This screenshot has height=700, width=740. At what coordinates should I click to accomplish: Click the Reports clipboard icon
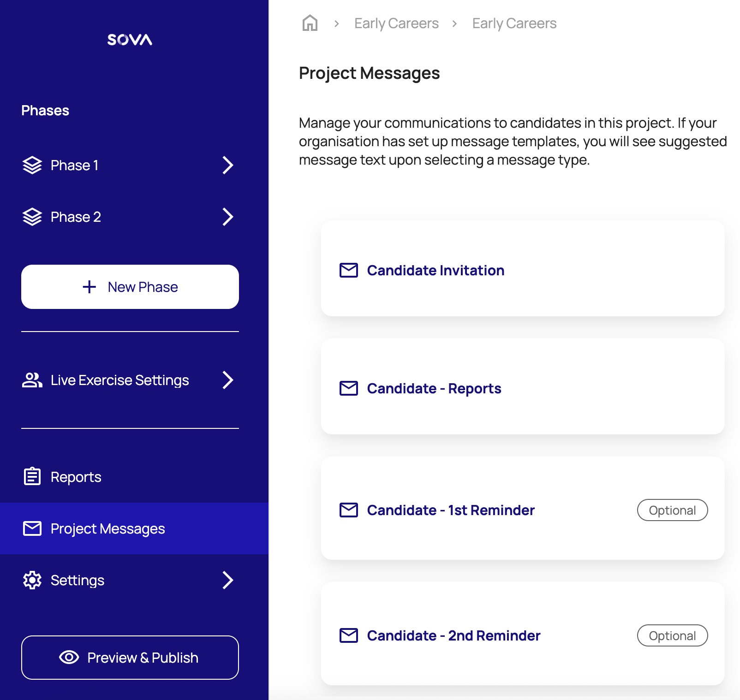tap(32, 477)
